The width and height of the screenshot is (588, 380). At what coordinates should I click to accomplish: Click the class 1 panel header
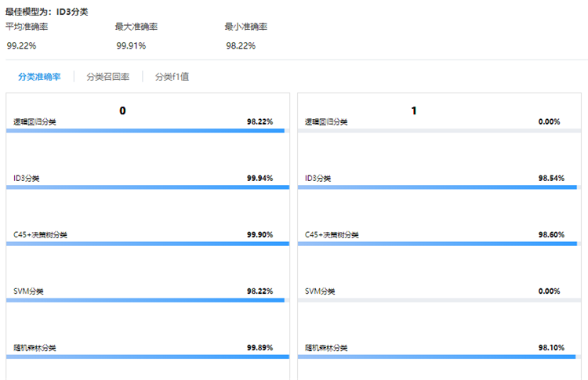[x=414, y=110]
